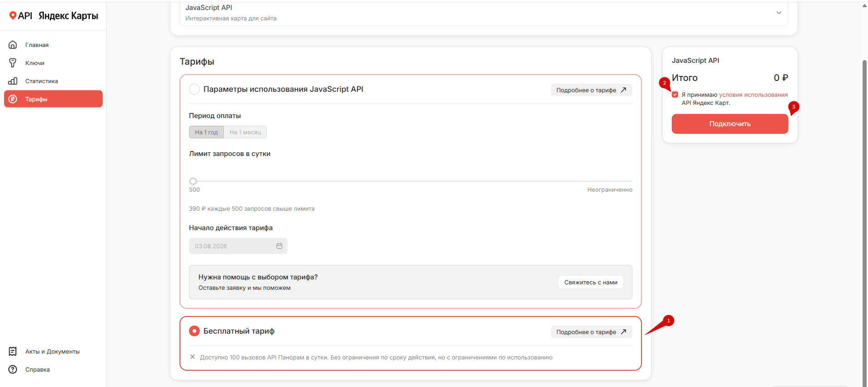Select the Бесплатный тариф radio button

pyautogui.click(x=194, y=331)
